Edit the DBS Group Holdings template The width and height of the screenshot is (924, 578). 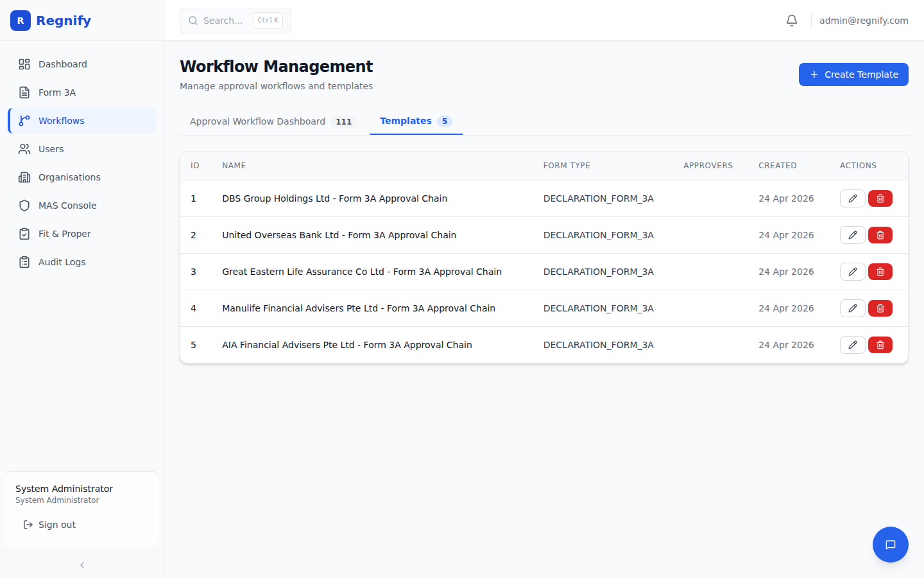(x=853, y=198)
